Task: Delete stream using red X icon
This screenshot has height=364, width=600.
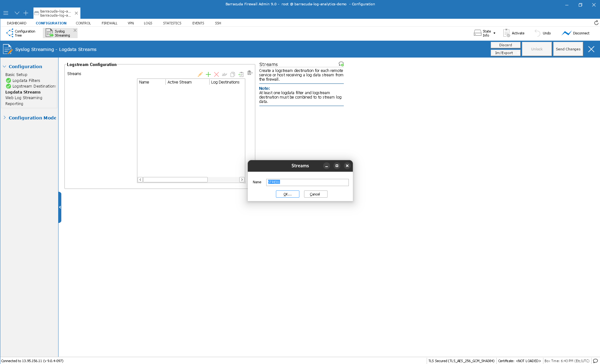Action: 216,74
